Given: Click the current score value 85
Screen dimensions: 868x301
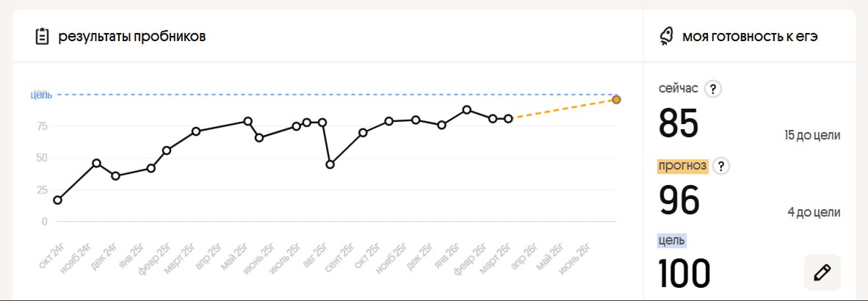Looking at the screenshot, I should [679, 123].
